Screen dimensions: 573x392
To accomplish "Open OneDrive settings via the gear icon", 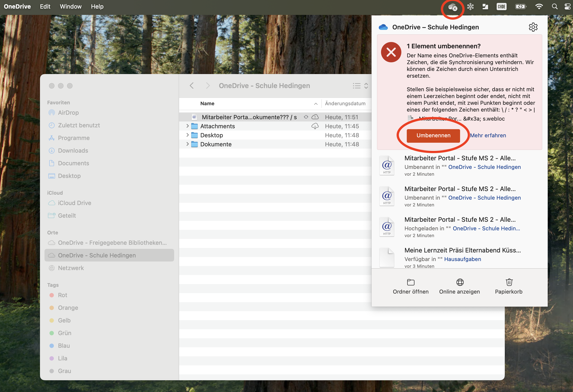I will click(533, 27).
